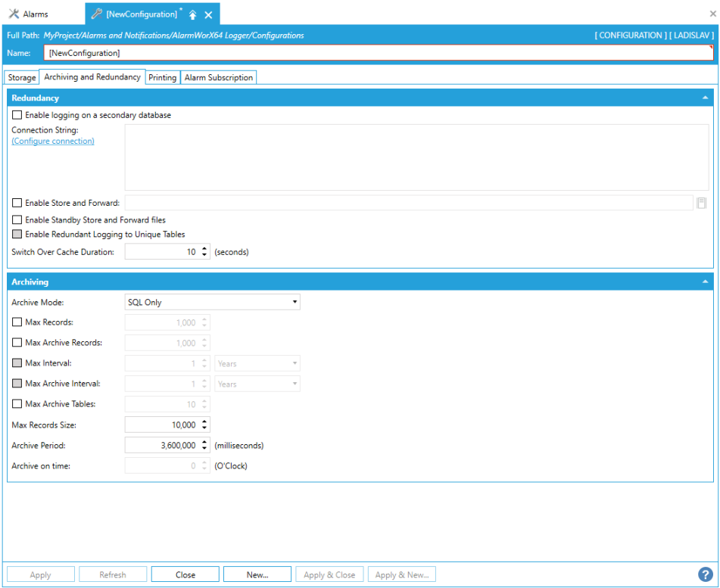The height and width of the screenshot is (588, 720).
Task: Click the wrench icon on the NewConfiguration tab
Action: coord(97,14)
